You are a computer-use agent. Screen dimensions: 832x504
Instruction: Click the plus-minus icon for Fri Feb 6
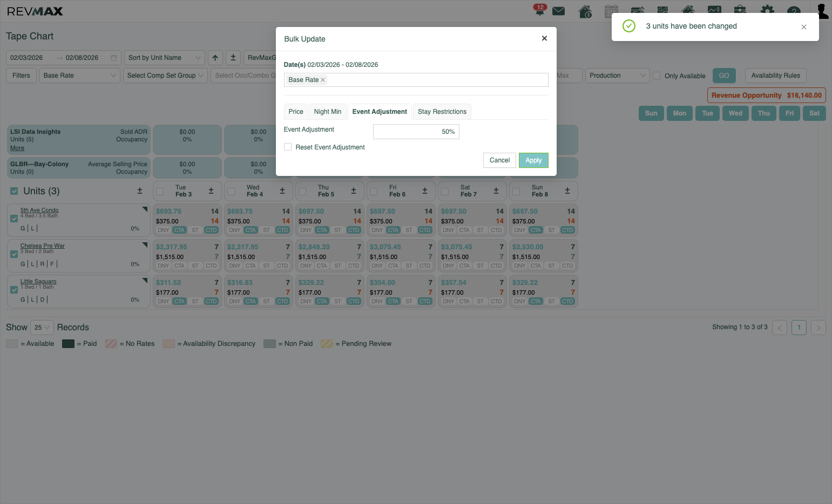[x=425, y=191]
